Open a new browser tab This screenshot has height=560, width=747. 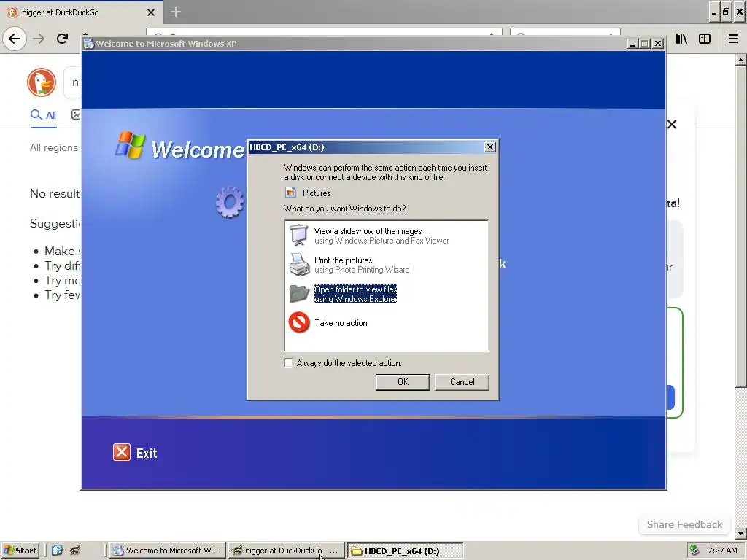pos(176,12)
